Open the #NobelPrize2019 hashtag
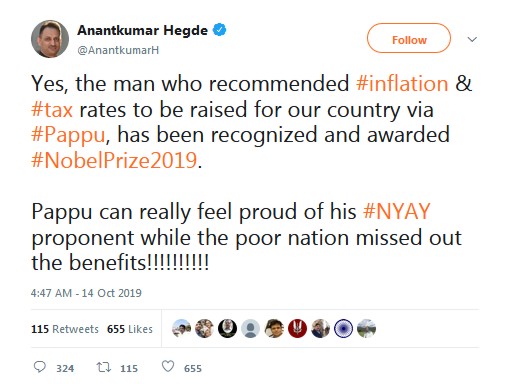The height and width of the screenshot is (384, 507). coord(114,160)
